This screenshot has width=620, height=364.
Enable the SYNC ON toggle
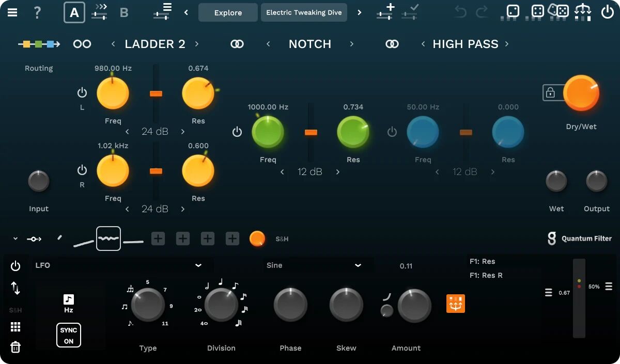(68, 335)
